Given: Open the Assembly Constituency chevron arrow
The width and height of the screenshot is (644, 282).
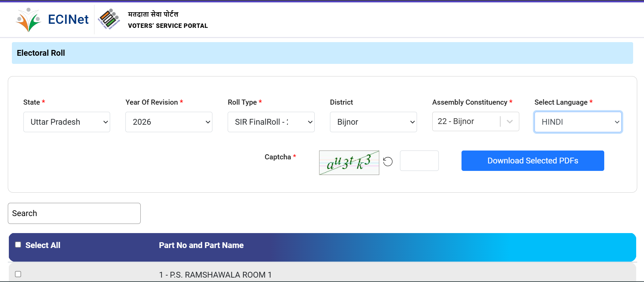Looking at the screenshot, I should [509, 122].
